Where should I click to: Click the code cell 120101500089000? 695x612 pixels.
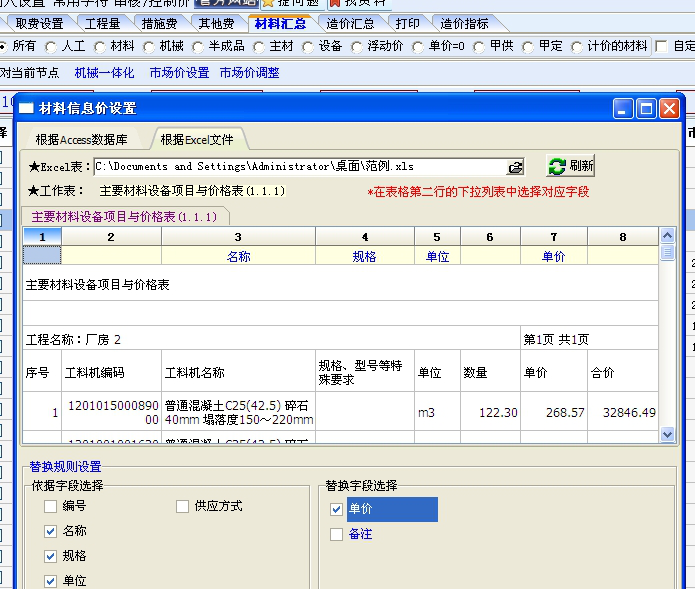pos(111,412)
